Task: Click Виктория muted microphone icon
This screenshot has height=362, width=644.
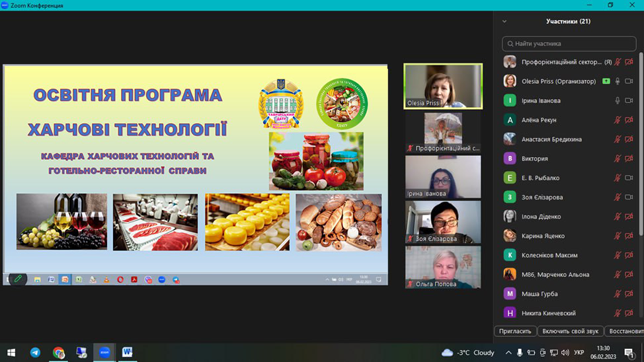Action: 618,159
